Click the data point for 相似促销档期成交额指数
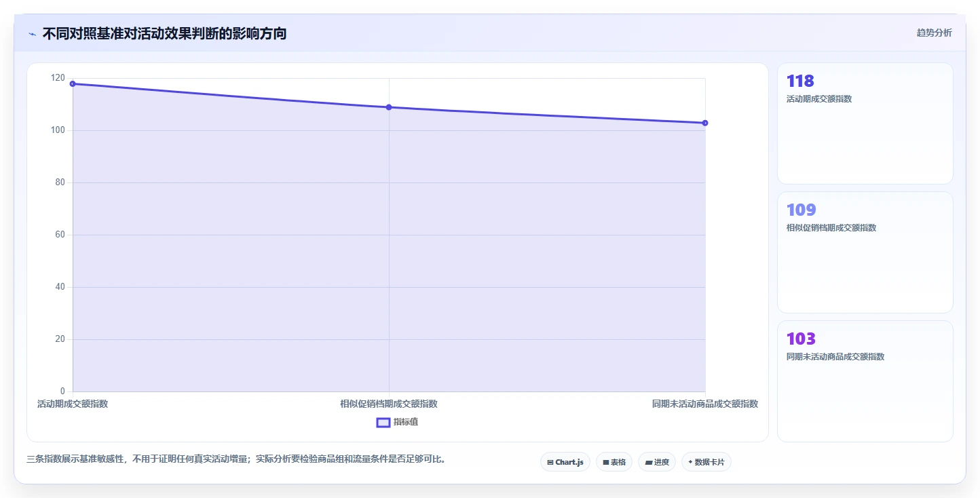Screen dimensions: 980x498 click(389, 107)
